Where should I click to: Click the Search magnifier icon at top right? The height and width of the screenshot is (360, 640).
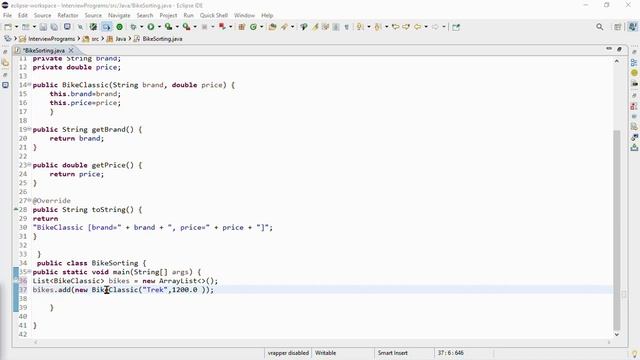tap(599, 27)
